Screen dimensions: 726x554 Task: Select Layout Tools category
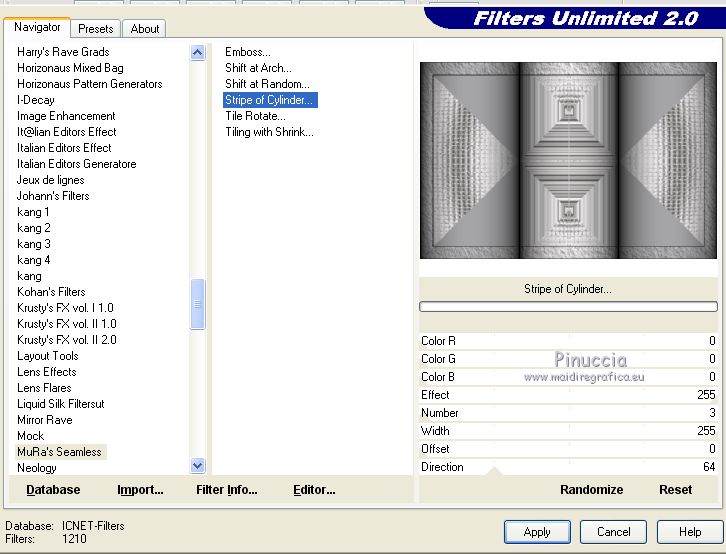click(x=48, y=356)
